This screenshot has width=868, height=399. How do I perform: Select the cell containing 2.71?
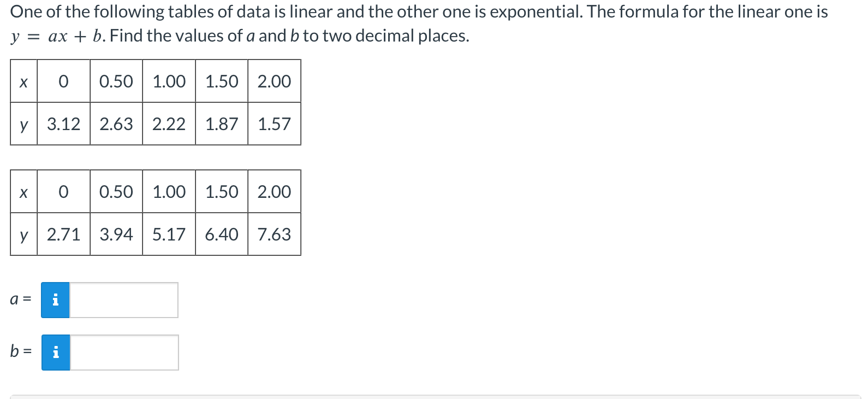pos(63,234)
